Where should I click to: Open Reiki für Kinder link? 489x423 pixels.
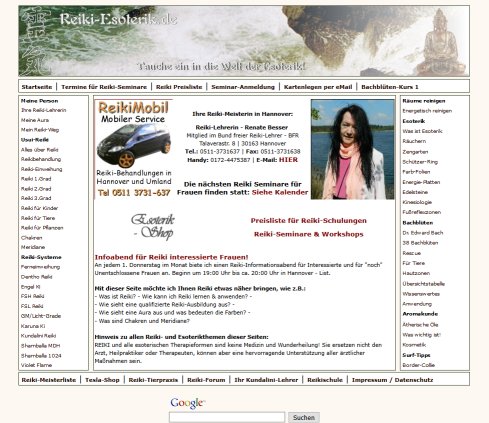click(39, 208)
